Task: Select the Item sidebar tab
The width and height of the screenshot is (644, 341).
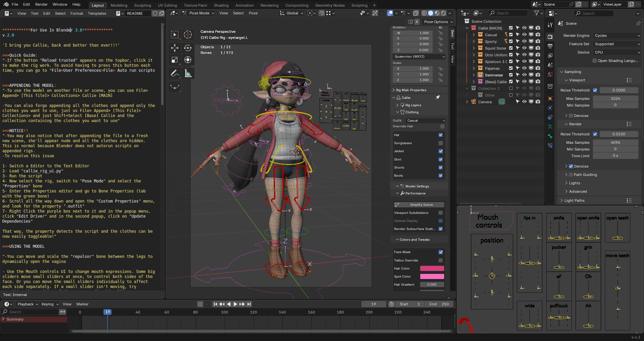Action: (452, 33)
